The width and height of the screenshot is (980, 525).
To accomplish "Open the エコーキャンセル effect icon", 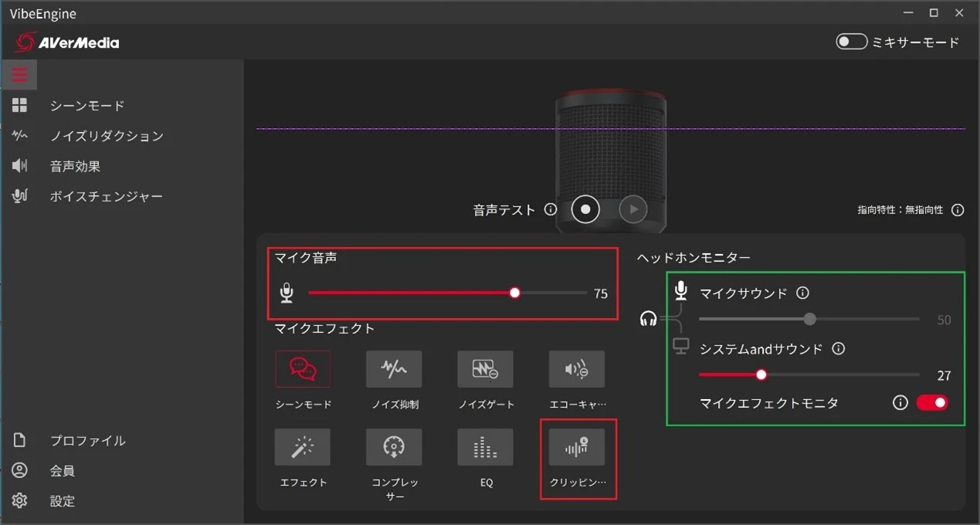I will point(576,369).
